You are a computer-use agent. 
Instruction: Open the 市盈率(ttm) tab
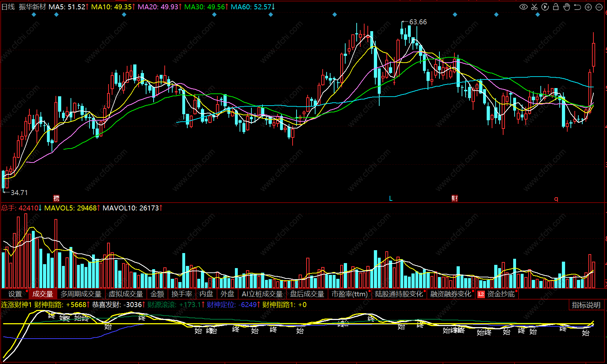click(x=350, y=294)
